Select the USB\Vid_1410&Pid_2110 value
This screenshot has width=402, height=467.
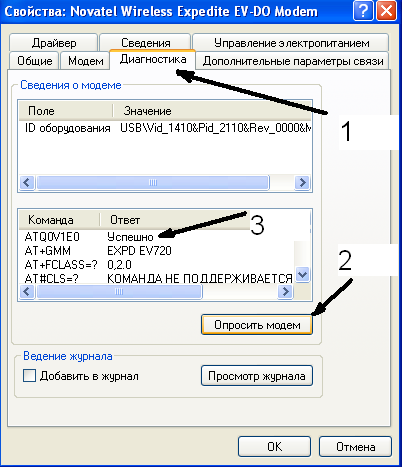215,128
